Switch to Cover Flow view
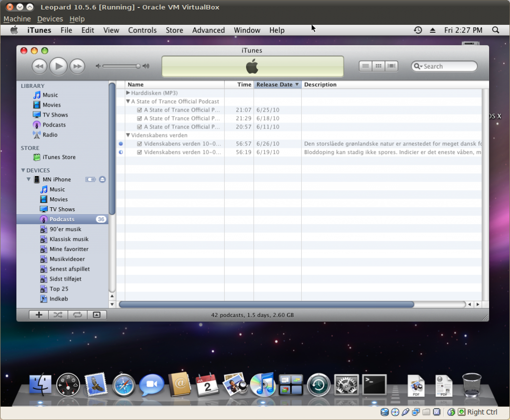This screenshot has height=420, width=510. (391, 66)
